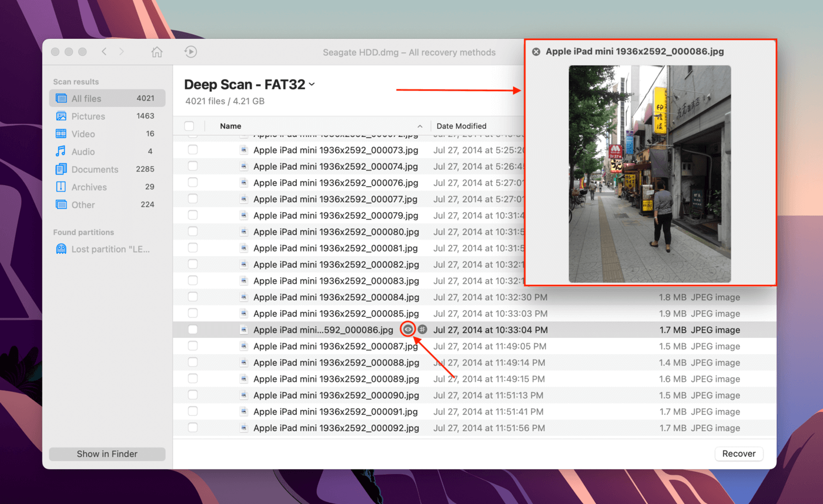The height and width of the screenshot is (504, 823).
Task: Select file Apple iPad mini 1936x2592_000085.jpg
Action: coord(336,314)
